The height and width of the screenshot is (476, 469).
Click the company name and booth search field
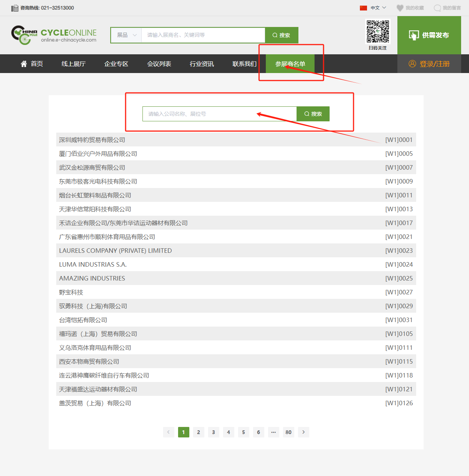coord(220,114)
